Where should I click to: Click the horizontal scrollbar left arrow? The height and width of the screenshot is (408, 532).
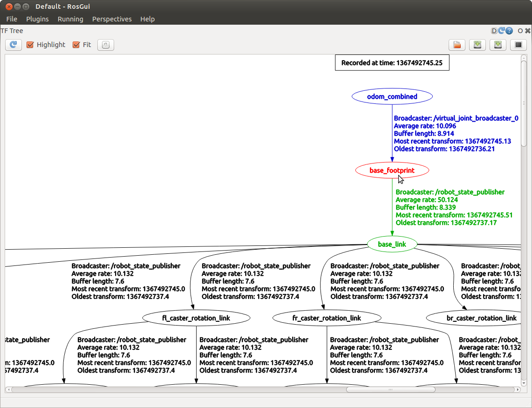[8, 390]
